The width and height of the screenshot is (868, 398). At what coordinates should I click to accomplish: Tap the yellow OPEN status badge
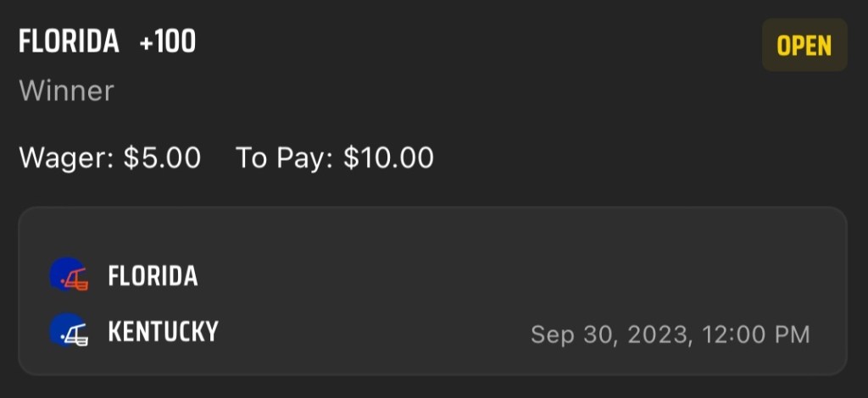pos(804,46)
